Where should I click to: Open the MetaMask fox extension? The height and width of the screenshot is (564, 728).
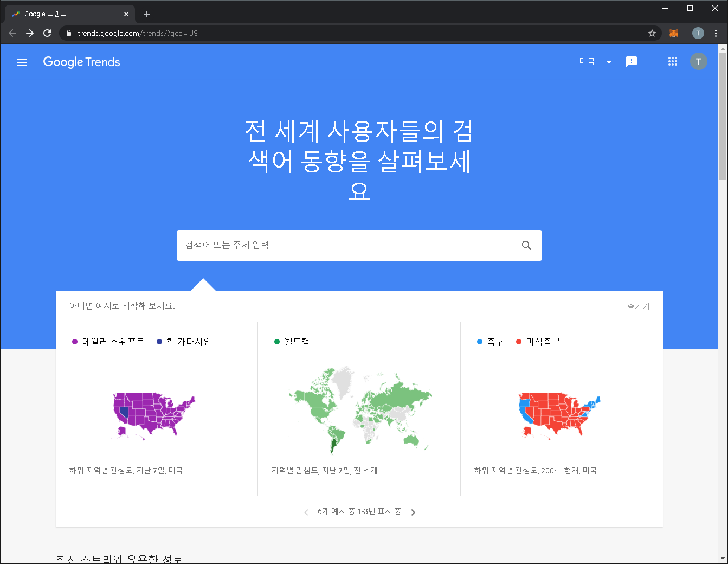[x=674, y=33]
